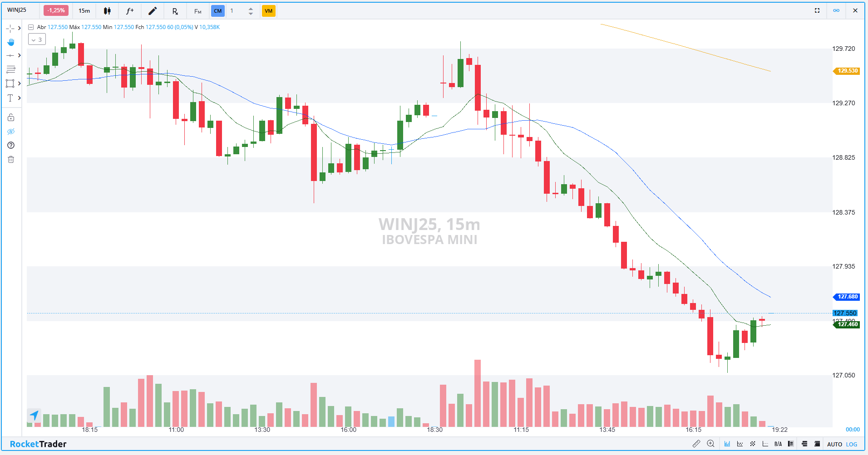This screenshot has width=868, height=455.
Task: Enable AUTO price scale
Action: pyautogui.click(x=834, y=445)
